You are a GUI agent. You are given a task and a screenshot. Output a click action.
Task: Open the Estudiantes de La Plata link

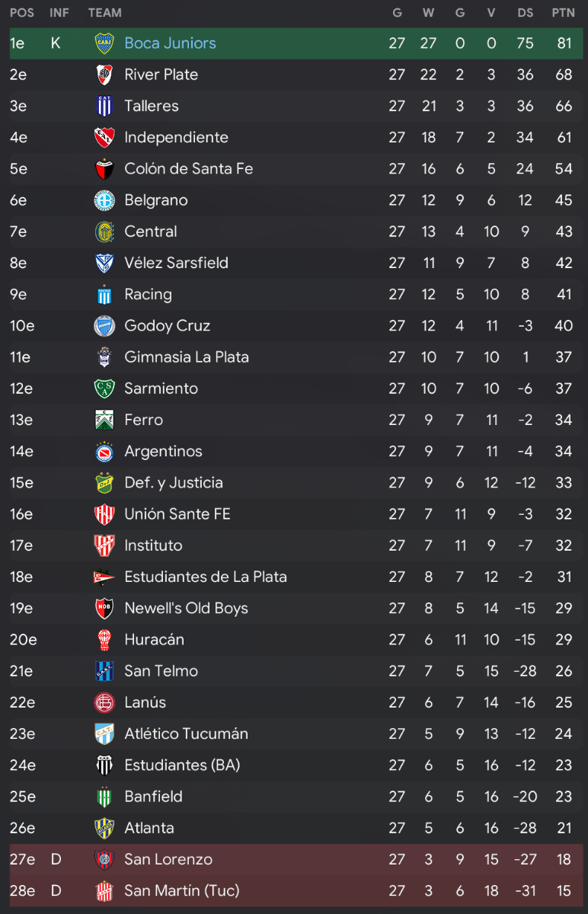coord(206,577)
